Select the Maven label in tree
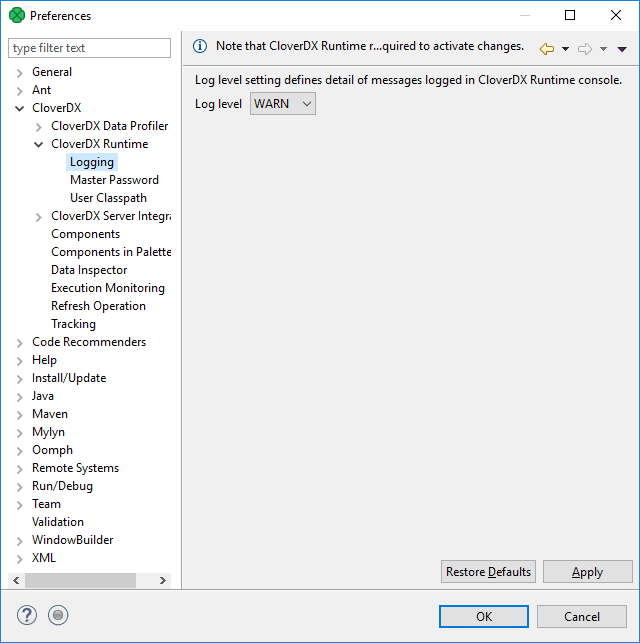The height and width of the screenshot is (643, 640). tap(50, 414)
